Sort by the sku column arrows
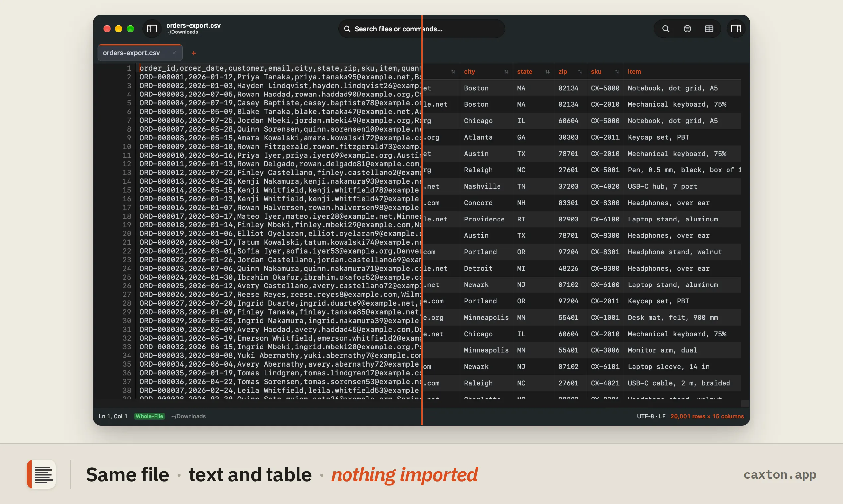The width and height of the screenshot is (843, 504). tap(617, 72)
